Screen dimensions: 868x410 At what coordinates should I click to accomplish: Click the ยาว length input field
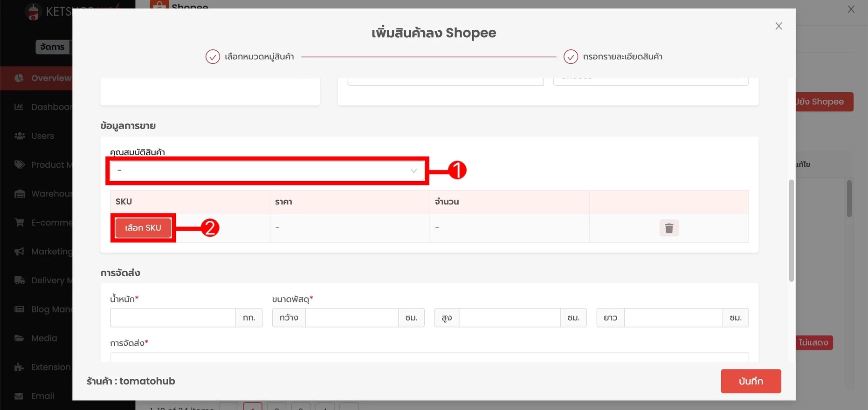pos(673,318)
